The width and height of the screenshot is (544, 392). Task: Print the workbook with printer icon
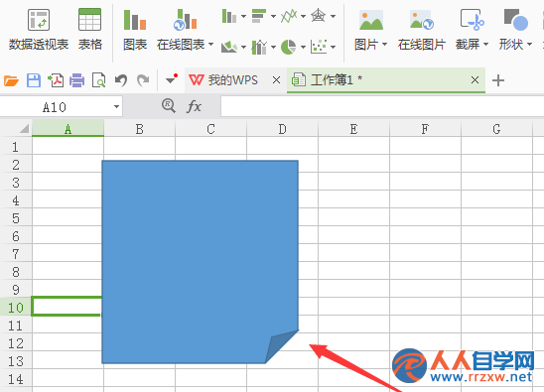click(77, 80)
